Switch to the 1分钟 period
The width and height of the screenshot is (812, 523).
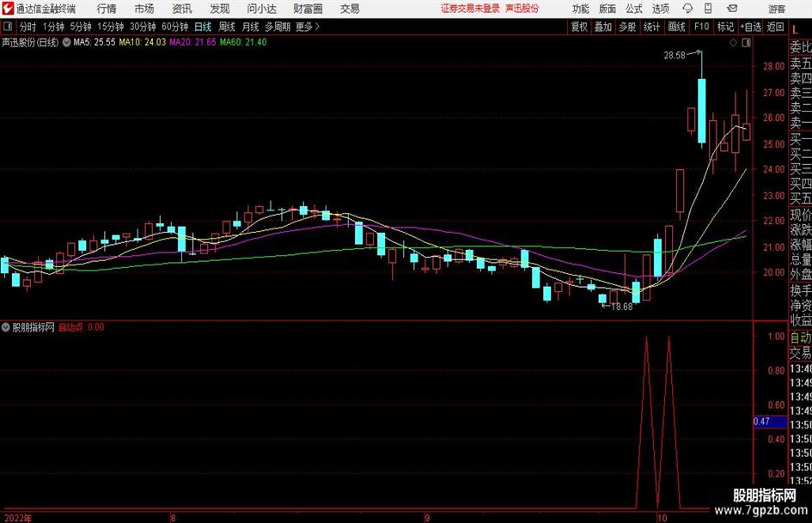tap(53, 27)
